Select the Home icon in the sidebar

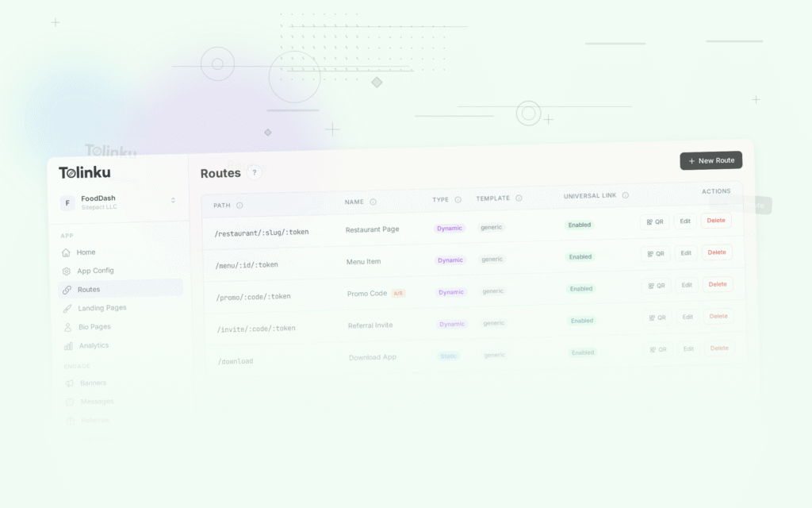click(67, 252)
